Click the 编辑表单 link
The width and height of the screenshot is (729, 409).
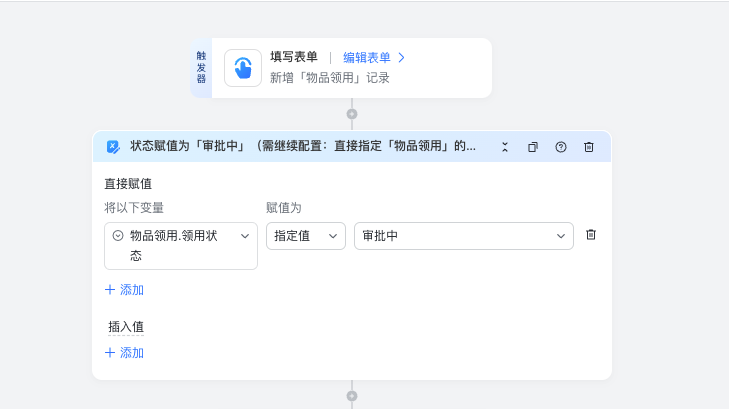tap(366, 58)
